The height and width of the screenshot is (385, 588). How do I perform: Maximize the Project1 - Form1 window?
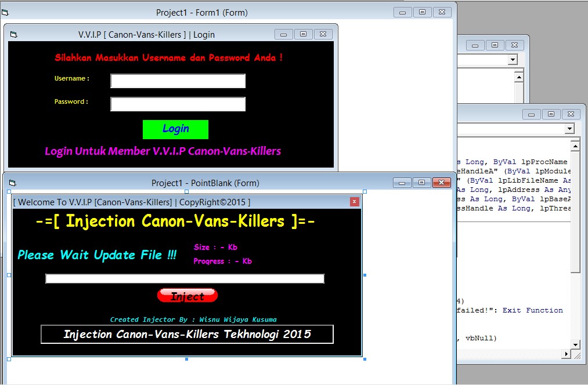(x=422, y=12)
